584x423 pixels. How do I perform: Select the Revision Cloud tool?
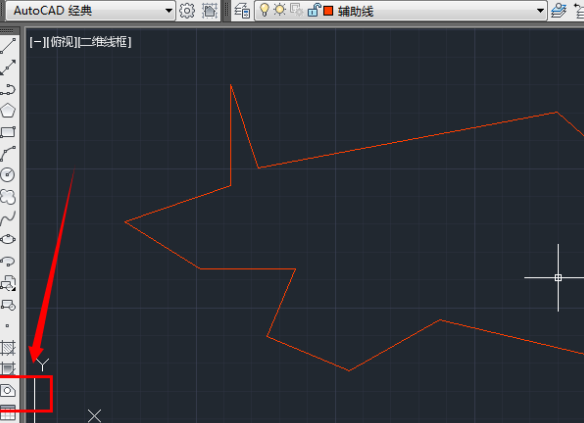[x=8, y=197]
